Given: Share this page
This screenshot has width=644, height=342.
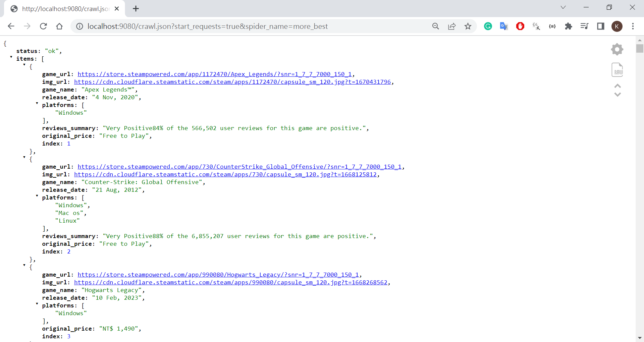Looking at the screenshot, I should (x=452, y=26).
